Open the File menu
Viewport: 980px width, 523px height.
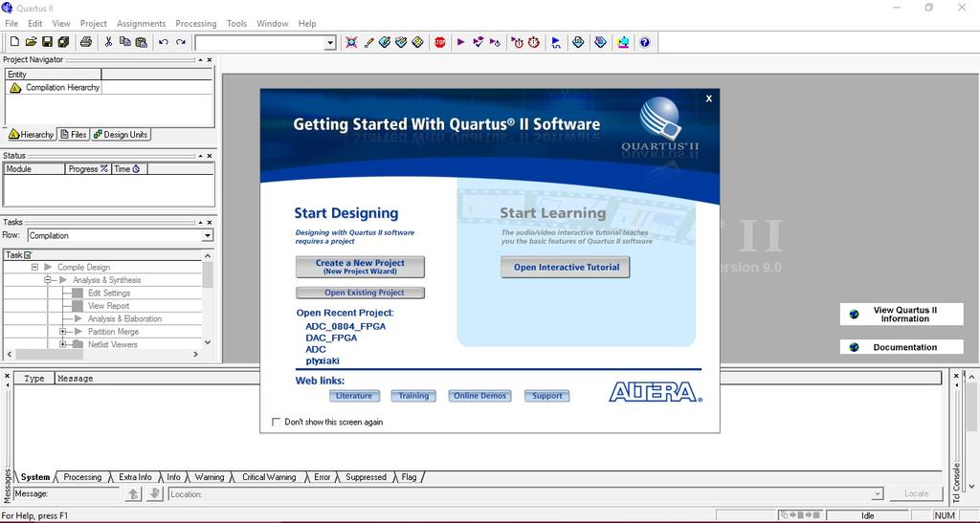coord(11,23)
